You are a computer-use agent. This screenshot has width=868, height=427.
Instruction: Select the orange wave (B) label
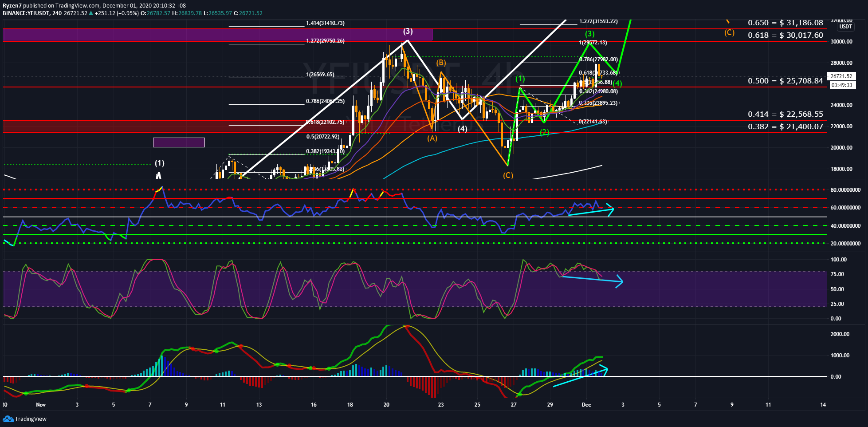(x=440, y=63)
